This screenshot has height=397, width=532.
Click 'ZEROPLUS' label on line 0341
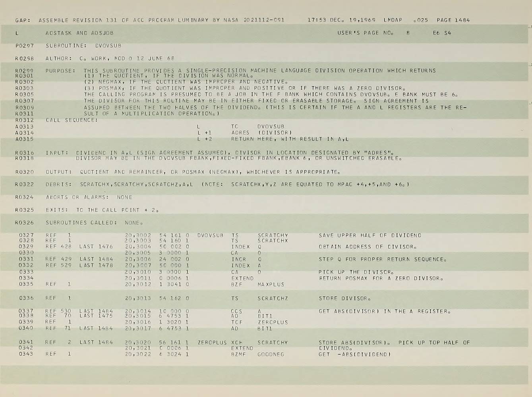click(212, 342)
